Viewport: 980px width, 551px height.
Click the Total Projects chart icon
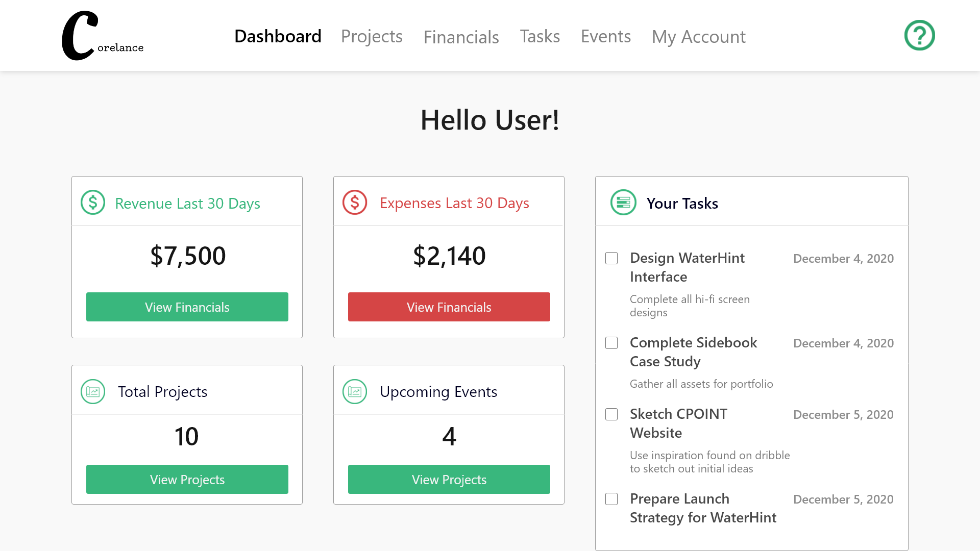click(93, 391)
